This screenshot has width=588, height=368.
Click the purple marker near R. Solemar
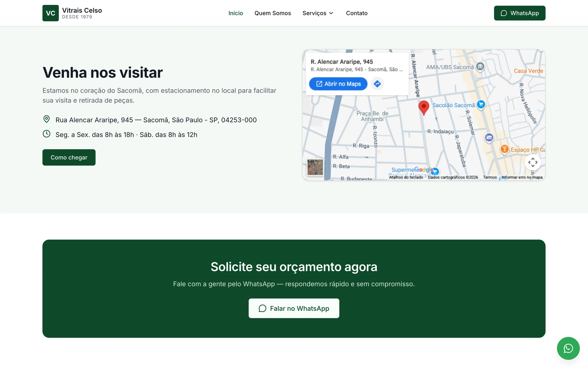click(489, 138)
